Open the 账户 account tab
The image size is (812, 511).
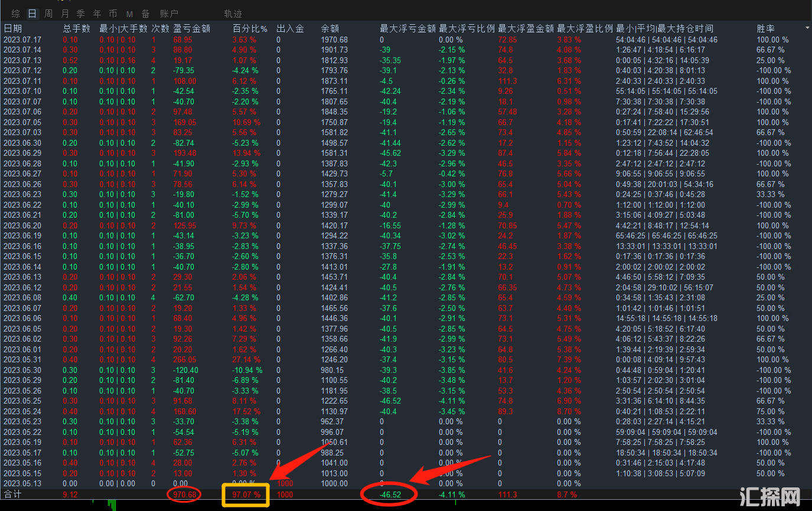(169, 14)
